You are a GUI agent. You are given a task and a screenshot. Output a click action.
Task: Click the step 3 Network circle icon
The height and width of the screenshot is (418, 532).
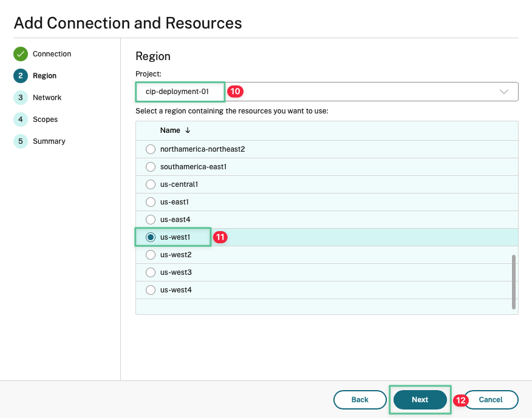point(21,98)
